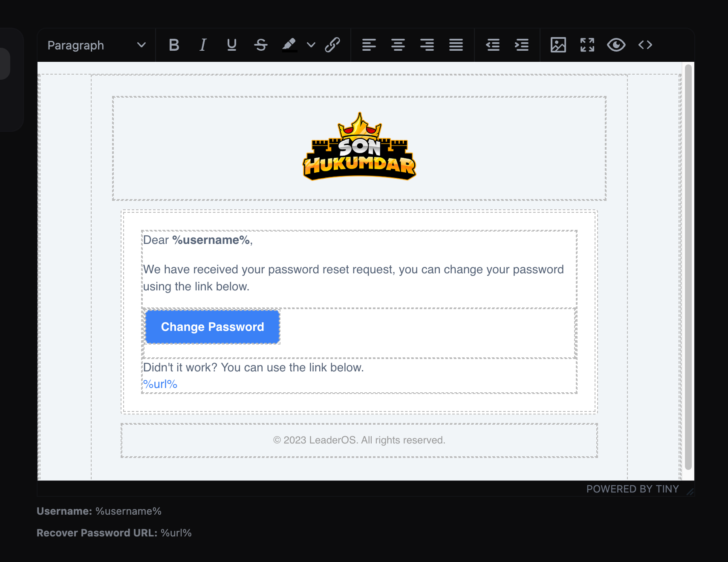Align text left
Image resolution: width=728 pixels, height=562 pixels.
[x=369, y=45]
